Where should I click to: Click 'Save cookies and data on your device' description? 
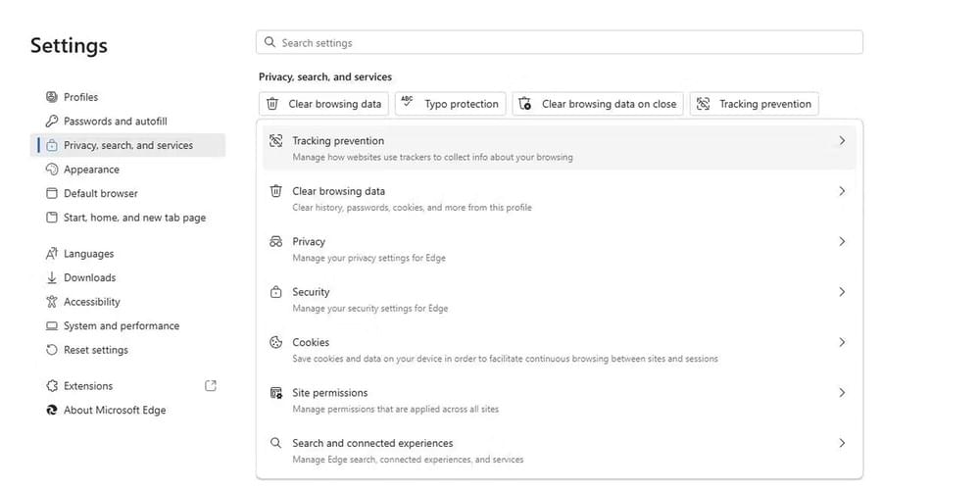point(505,359)
